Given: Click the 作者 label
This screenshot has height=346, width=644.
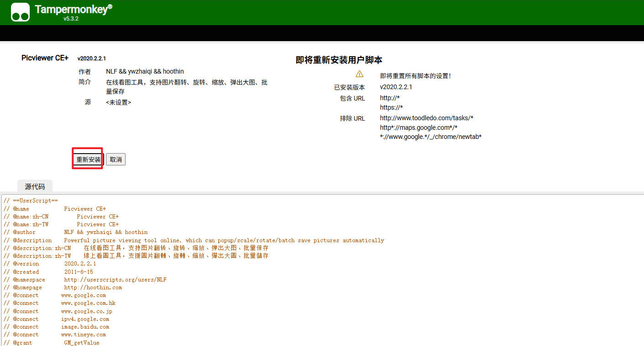Looking at the screenshot, I should pyautogui.click(x=84, y=72).
